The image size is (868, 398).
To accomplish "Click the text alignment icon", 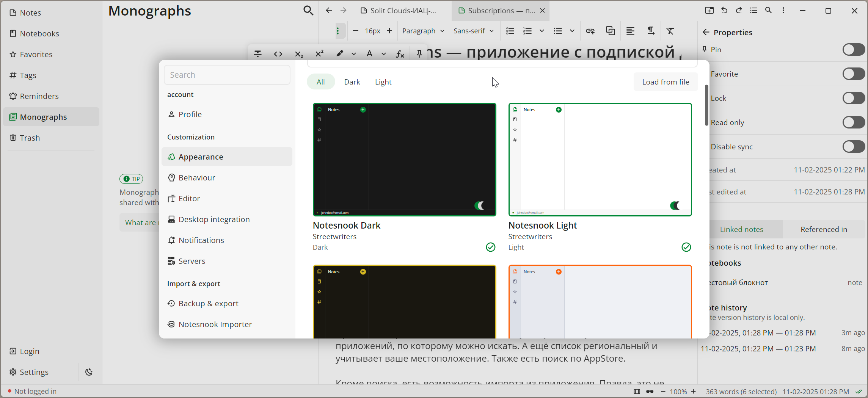I will pyautogui.click(x=630, y=31).
